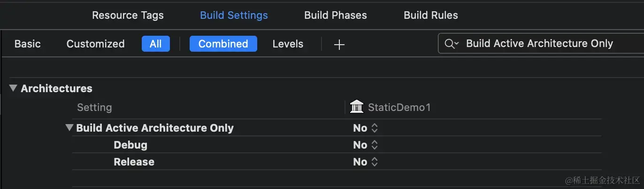Click stepper arrows beside Build Active Architecture value
The width and height of the screenshot is (644, 189).
(x=375, y=128)
